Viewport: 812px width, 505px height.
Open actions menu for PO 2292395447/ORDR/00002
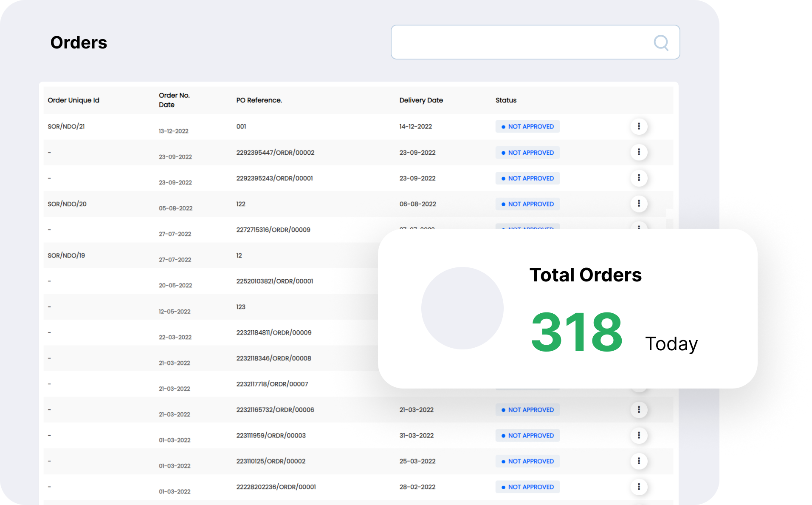click(x=638, y=152)
